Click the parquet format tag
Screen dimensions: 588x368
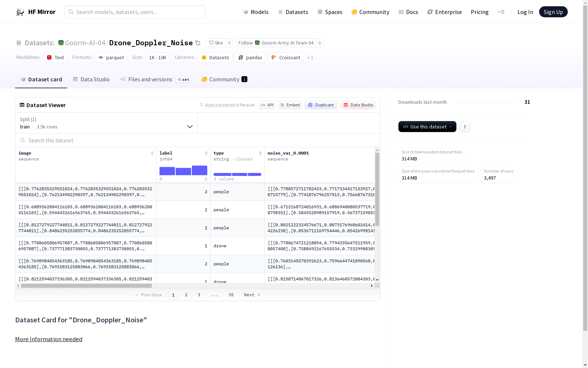click(111, 57)
